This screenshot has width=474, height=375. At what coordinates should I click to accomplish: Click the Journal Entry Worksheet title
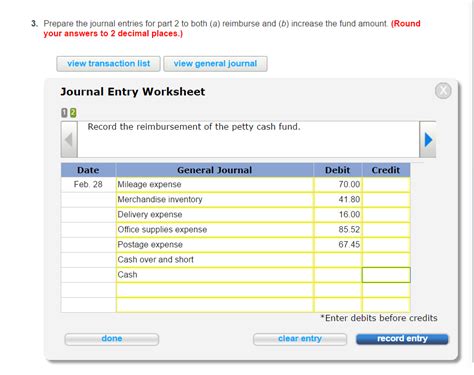133,92
